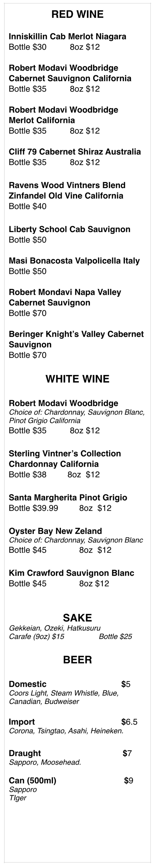
Task: Select Cliff 79 Cabernet Shiraz Australia
Action: point(75,152)
